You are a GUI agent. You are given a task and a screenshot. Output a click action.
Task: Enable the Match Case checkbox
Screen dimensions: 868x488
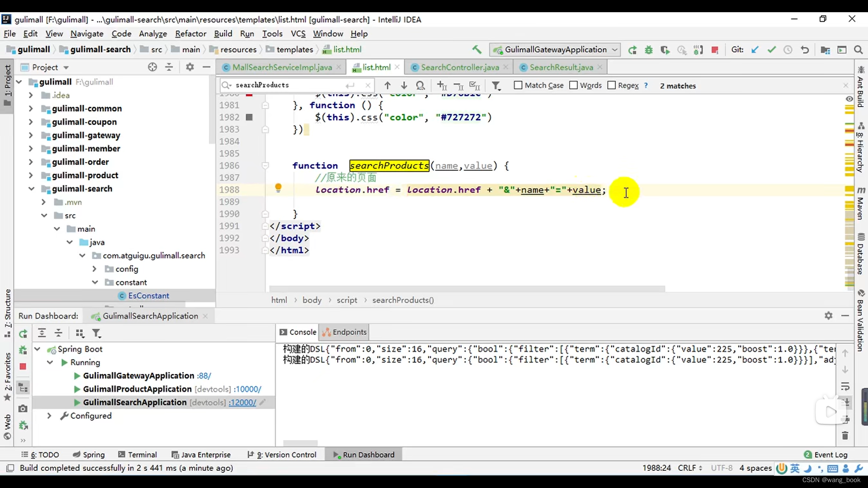click(518, 85)
